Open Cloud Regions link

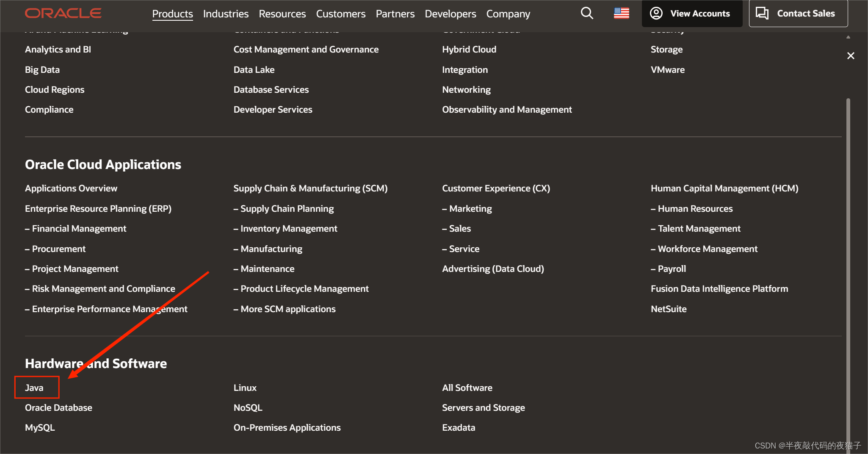tap(55, 89)
